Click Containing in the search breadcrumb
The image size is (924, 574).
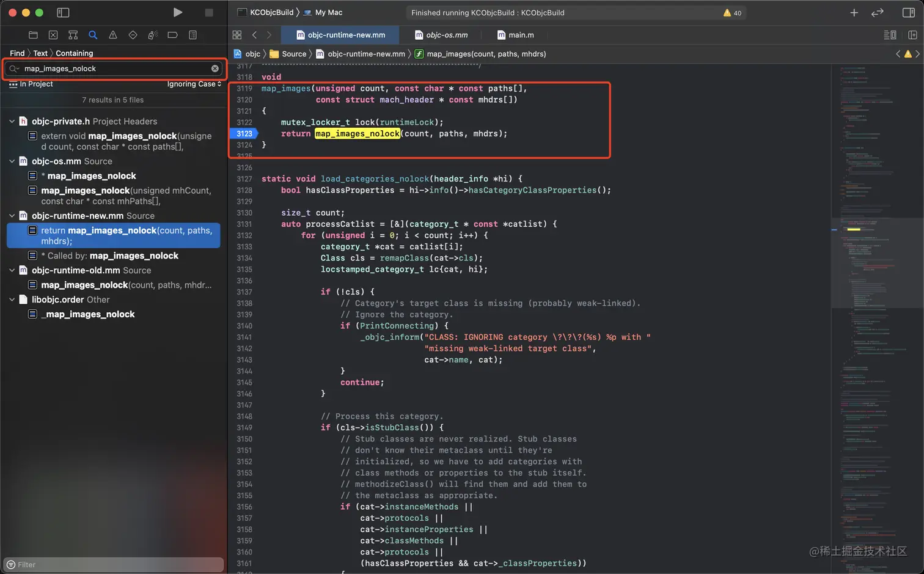(75, 53)
